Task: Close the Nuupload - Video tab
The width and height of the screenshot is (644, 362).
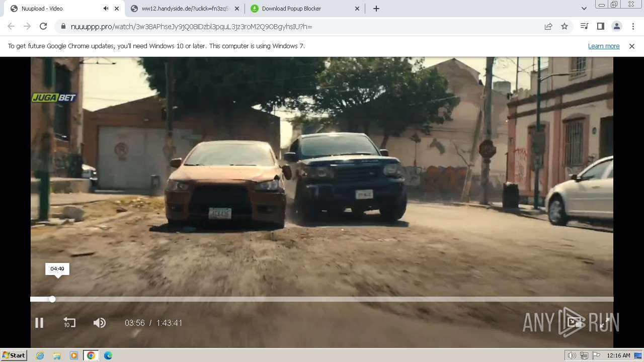Action: (117, 9)
